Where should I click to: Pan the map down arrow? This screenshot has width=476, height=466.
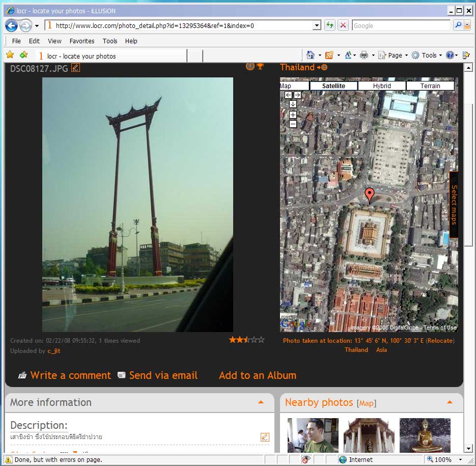293,104
